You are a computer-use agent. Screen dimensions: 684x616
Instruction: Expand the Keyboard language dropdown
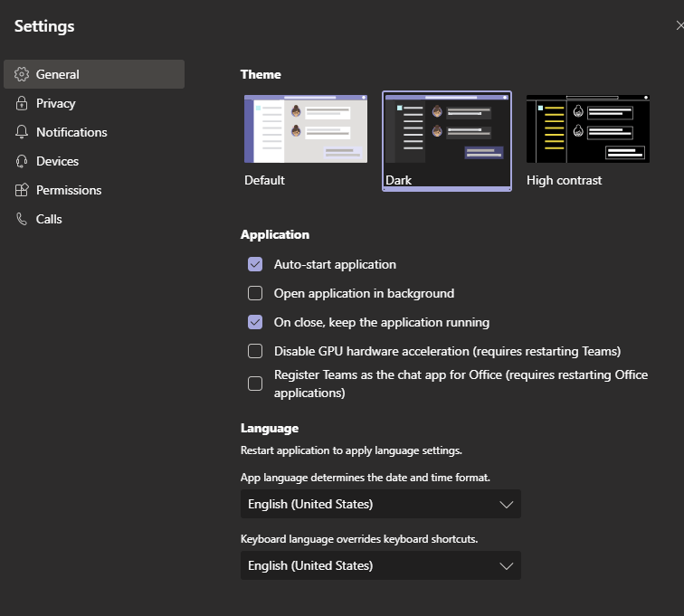pos(380,565)
